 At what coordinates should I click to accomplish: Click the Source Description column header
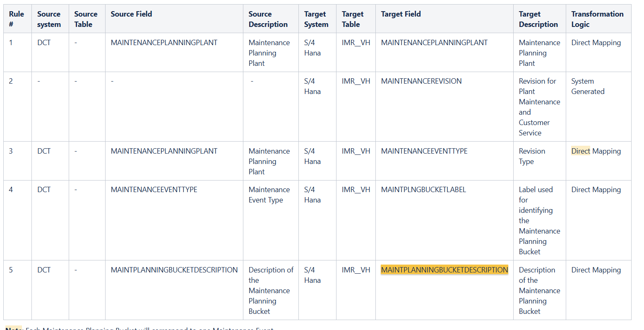(x=268, y=19)
